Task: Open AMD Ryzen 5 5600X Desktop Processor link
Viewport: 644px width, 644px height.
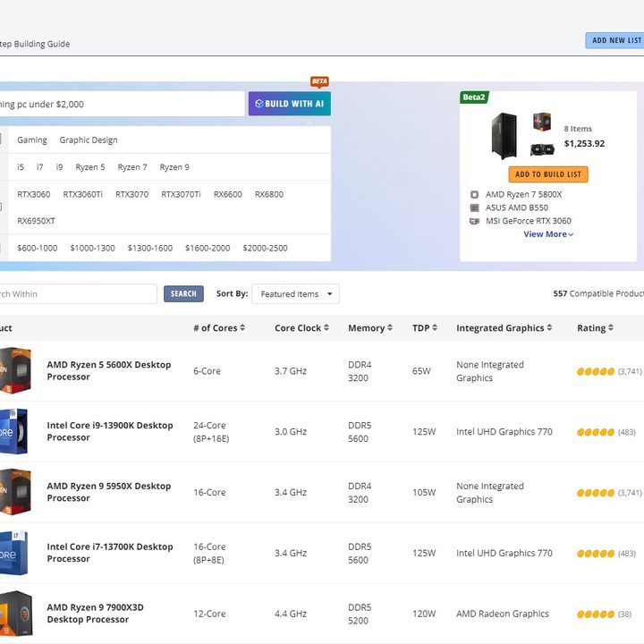Action: pyautogui.click(x=109, y=370)
